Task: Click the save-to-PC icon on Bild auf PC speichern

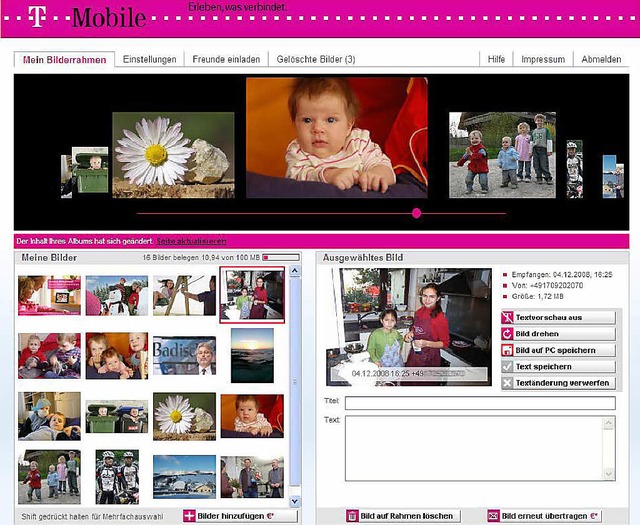Action: coord(507,351)
